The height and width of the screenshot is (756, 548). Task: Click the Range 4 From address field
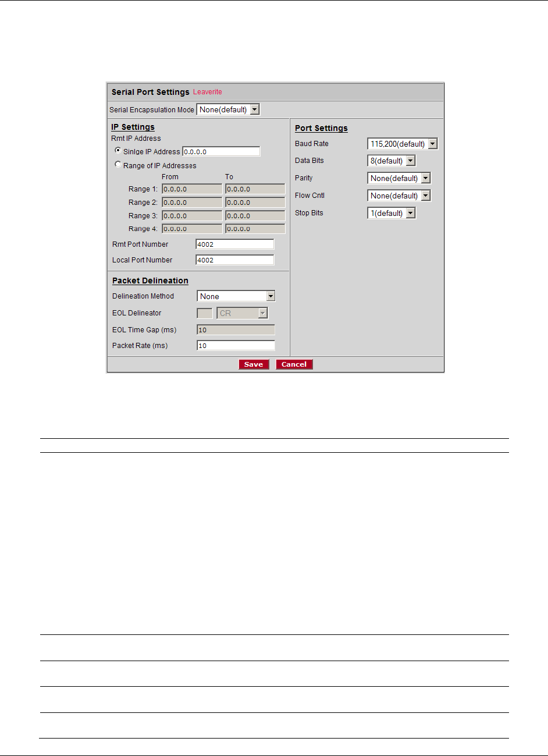point(192,229)
